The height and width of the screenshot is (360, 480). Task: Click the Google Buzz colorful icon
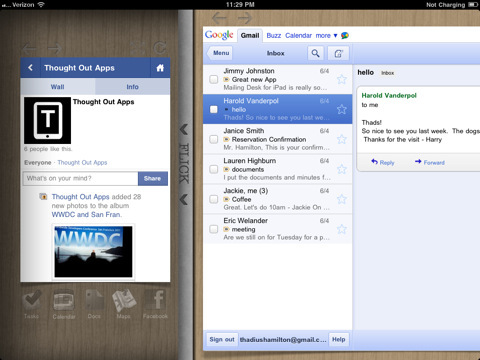click(x=345, y=35)
